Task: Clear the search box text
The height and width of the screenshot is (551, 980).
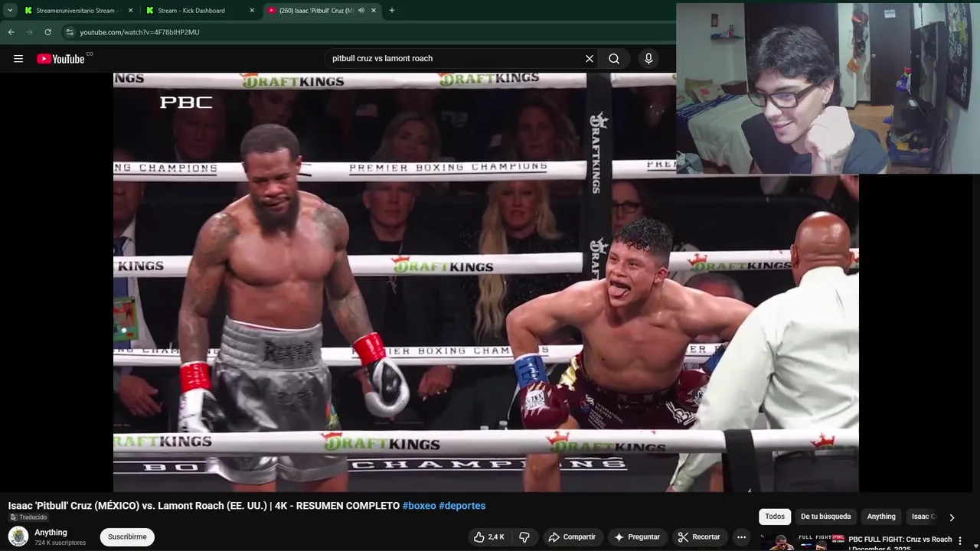Action: coord(590,59)
